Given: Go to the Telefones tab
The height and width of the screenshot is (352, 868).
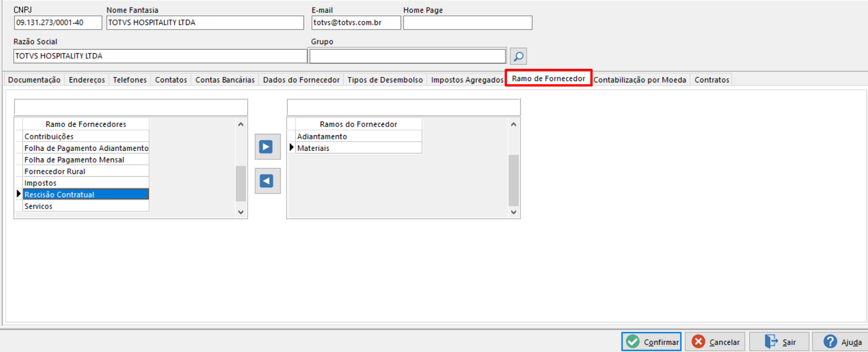Looking at the screenshot, I should coord(130,80).
